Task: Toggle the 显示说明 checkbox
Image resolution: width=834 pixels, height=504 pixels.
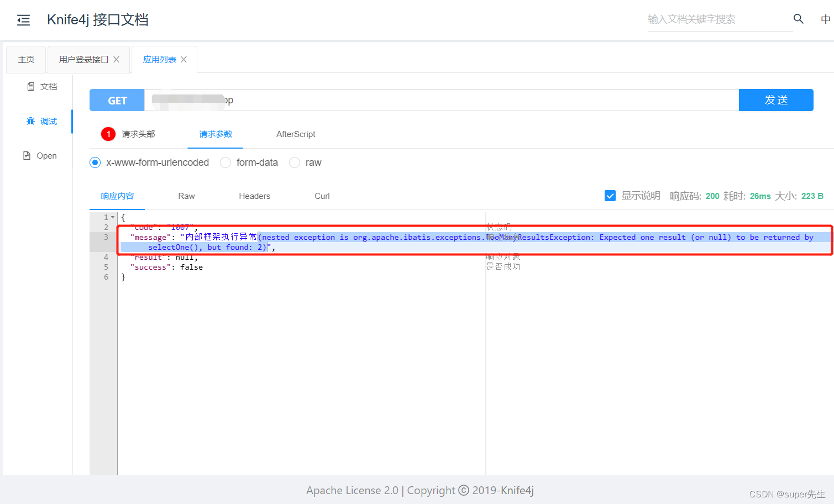Action: (x=610, y=196)
